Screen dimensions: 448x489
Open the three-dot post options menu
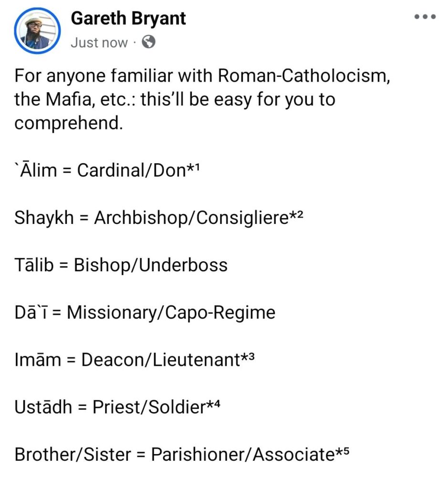tap(425, 17)
